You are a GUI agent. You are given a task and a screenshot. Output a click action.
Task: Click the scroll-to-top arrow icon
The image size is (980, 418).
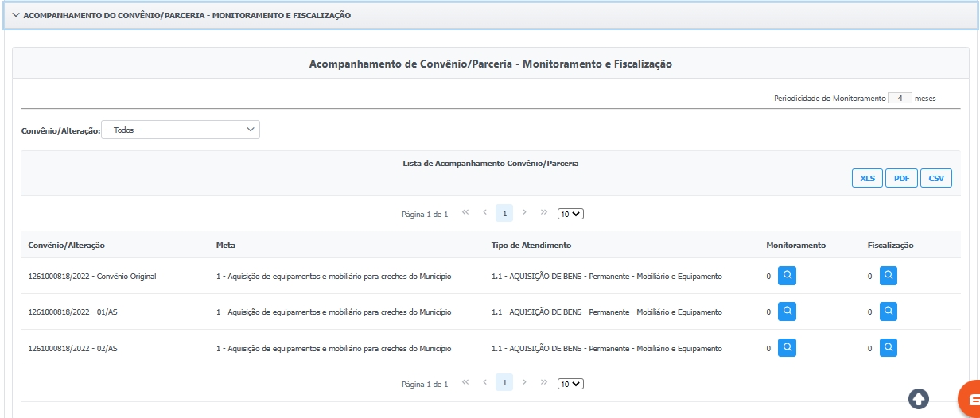coord(919,398)
